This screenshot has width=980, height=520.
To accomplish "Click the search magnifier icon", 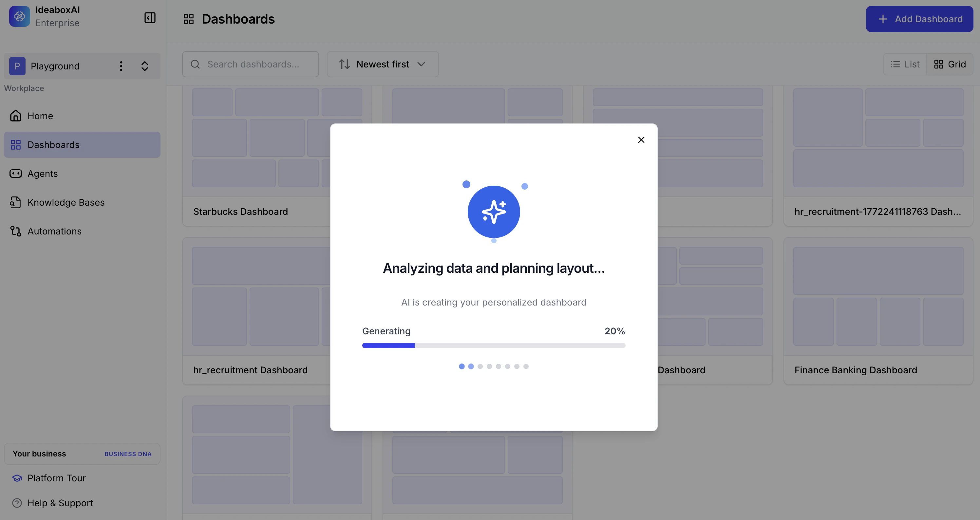I will (x=195, y=64).
